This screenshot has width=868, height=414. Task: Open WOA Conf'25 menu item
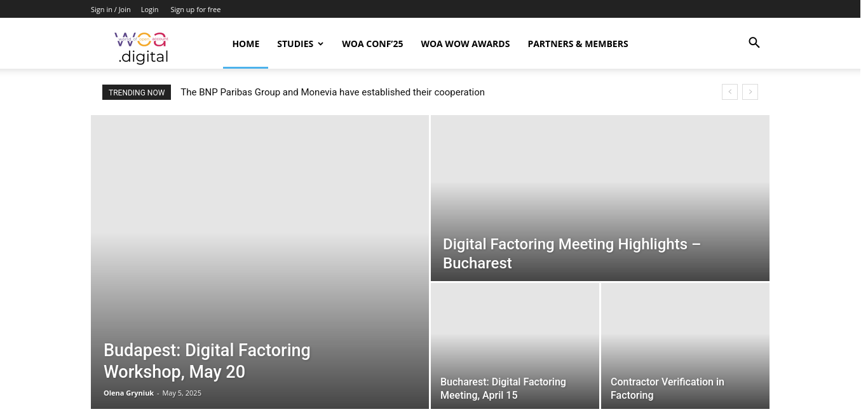click(x=372, y=44)
